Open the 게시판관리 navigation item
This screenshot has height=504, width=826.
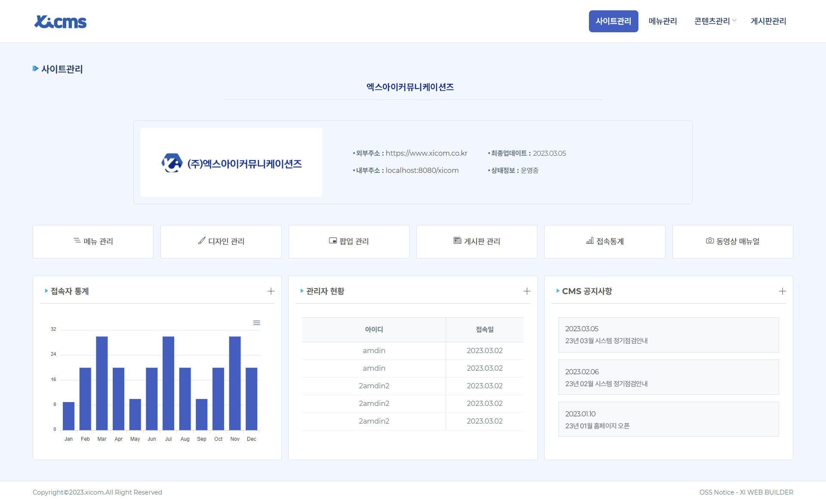tap(768, 21)
